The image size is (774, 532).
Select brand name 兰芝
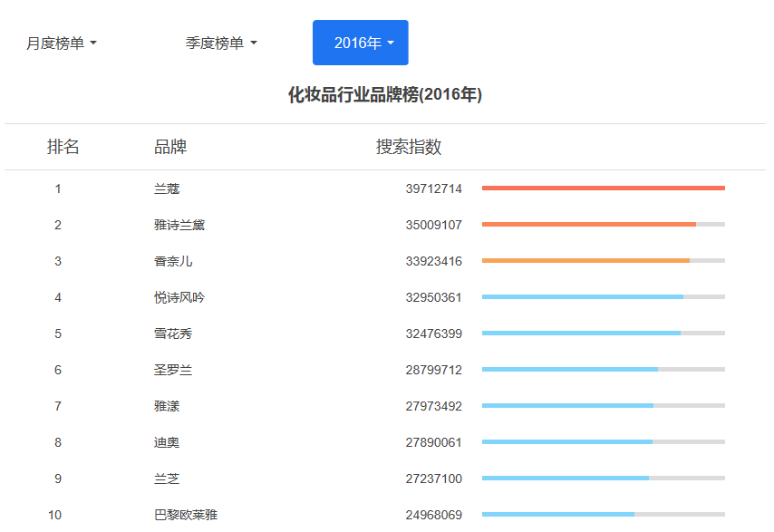click(167, 479)
